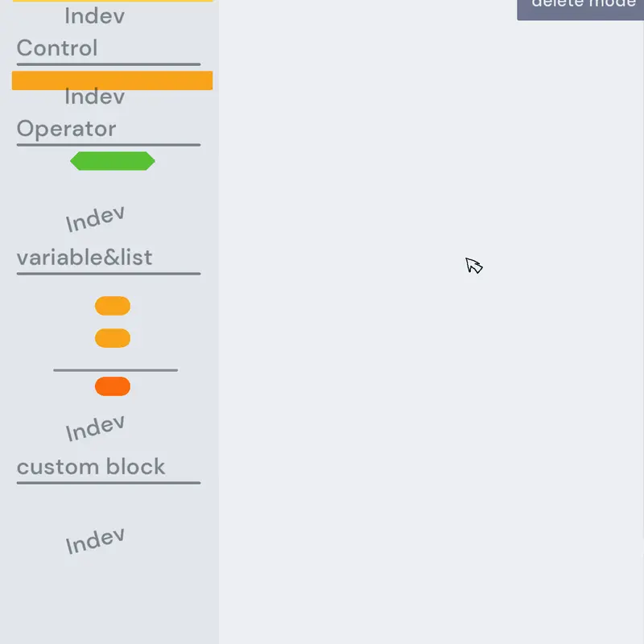Viewport: 644px width, 644px height.
Task: Click tilted Indev label above custom block
Action: point(95,428)
